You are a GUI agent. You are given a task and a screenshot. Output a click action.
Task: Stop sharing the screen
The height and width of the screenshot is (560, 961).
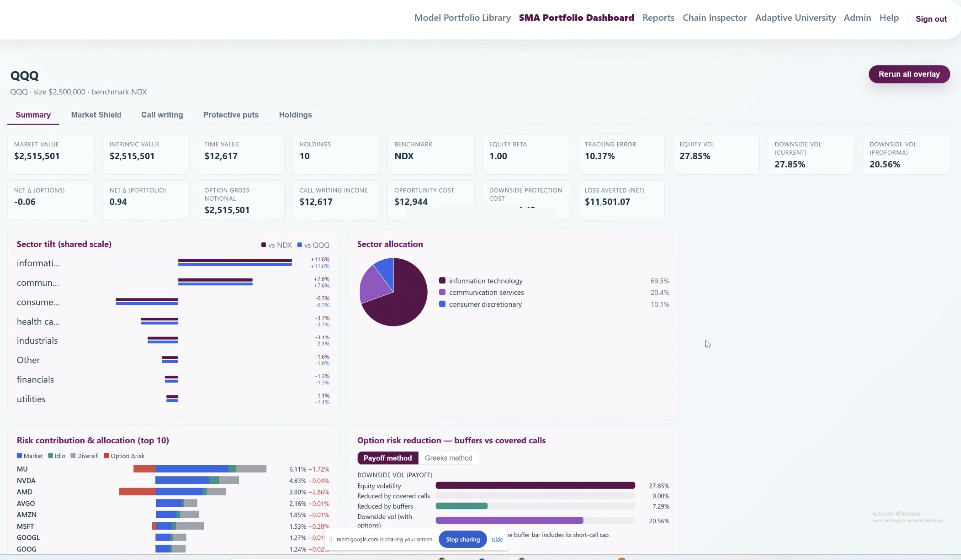pos(463,539)
